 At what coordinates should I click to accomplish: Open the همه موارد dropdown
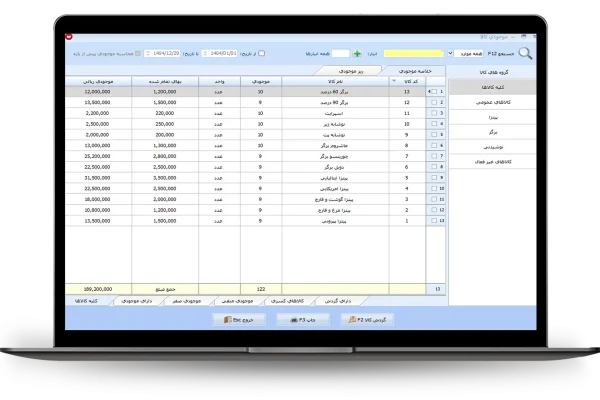(450, 53)
